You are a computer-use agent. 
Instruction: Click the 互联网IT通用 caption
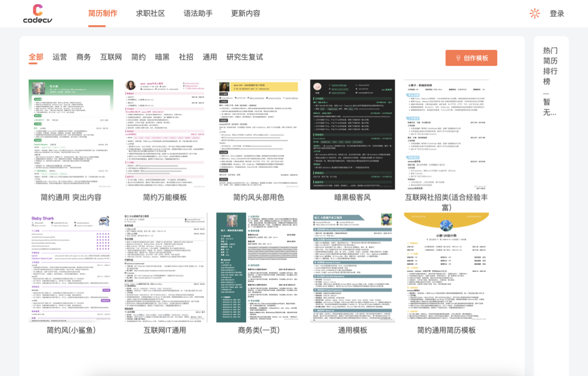[165, 330]
